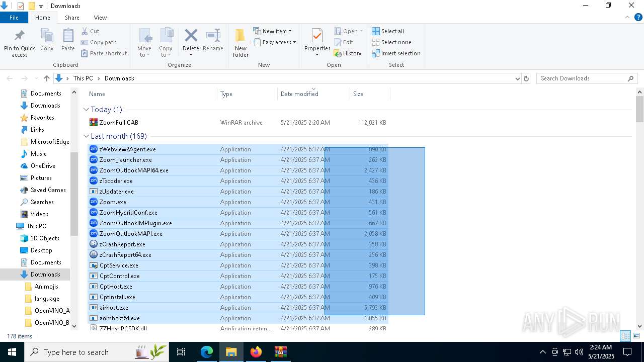
Task: Select Zoom_launcher.exe
Action: [x=238, y=160]
